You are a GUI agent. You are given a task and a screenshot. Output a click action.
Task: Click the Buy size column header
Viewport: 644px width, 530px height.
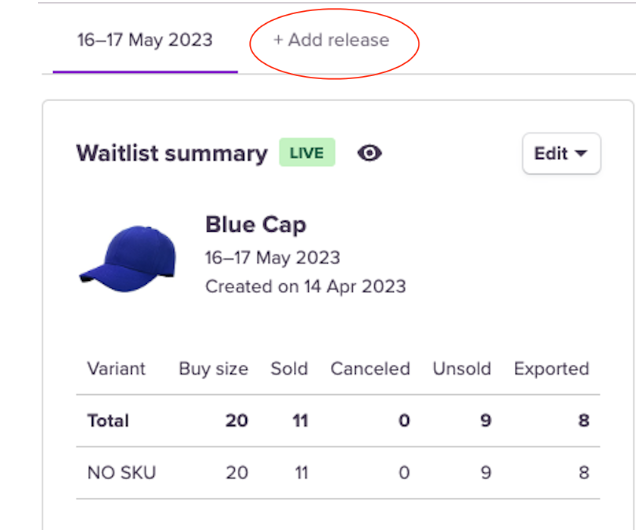click(213, 368)
